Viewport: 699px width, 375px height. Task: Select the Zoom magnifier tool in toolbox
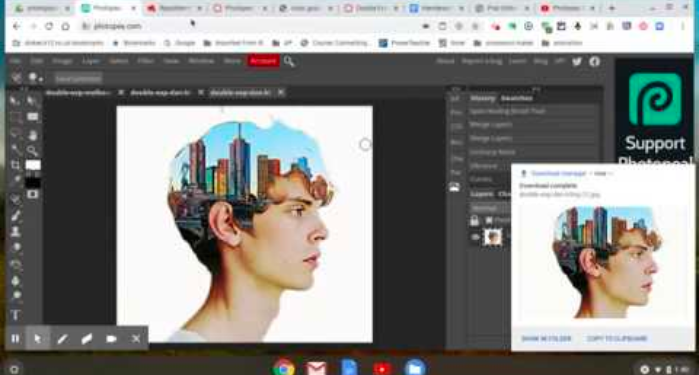(x=33, y=151)
